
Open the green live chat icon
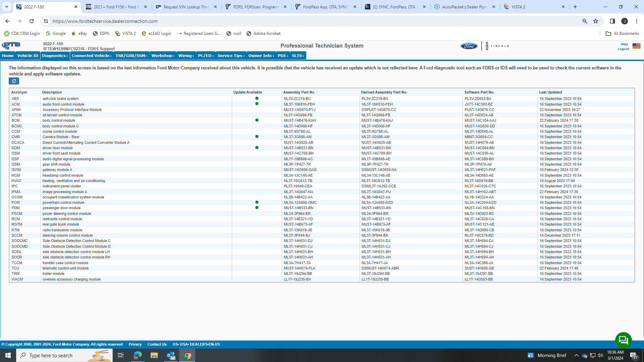(623, 340)
